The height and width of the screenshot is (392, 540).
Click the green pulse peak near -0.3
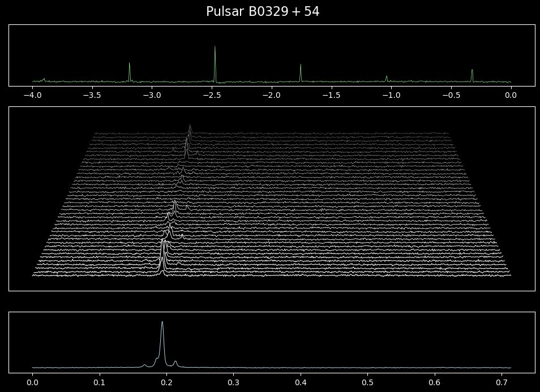point(472,75)
